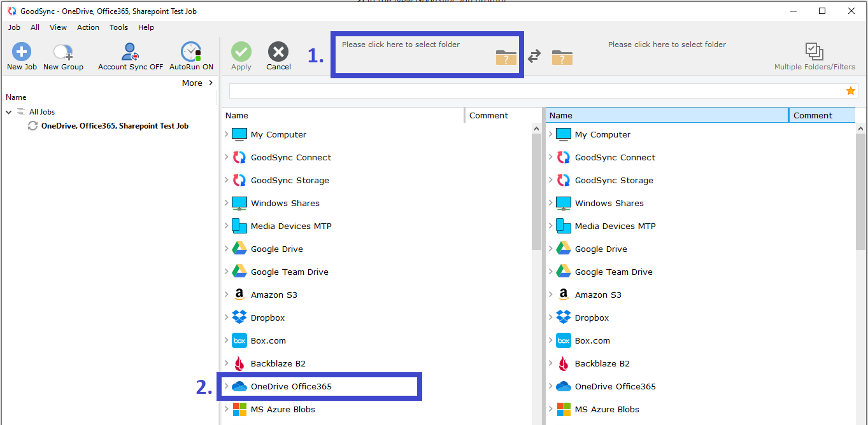
Task: Expand the More toolbar options
Action: click(x=197, y=83)
